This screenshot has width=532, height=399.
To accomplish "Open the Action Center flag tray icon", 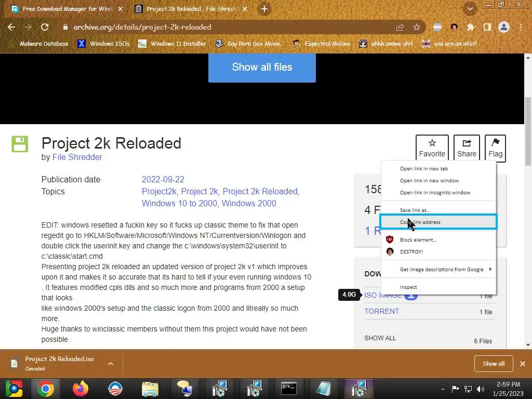I will click(455, 389).
